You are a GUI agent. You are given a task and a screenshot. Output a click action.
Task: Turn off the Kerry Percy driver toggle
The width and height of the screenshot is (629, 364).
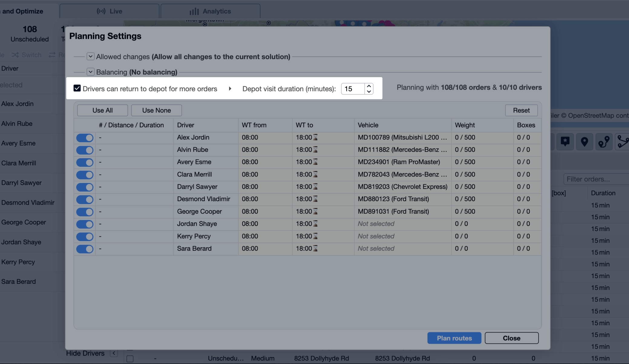pos(85,237)
